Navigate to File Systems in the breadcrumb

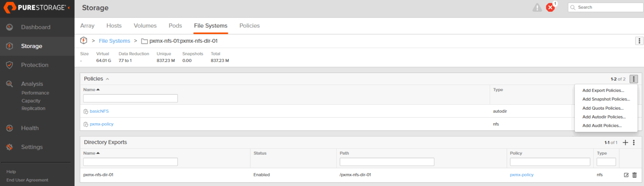tap(114, 41)
